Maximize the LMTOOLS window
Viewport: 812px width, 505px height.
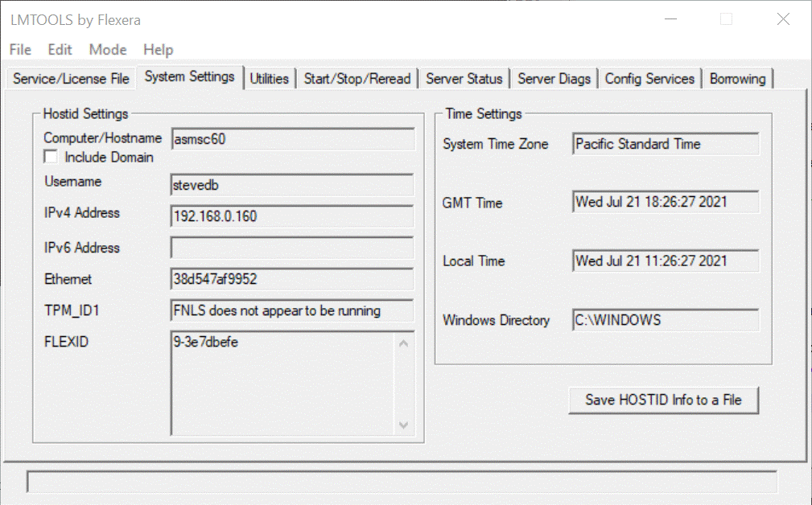726,19
